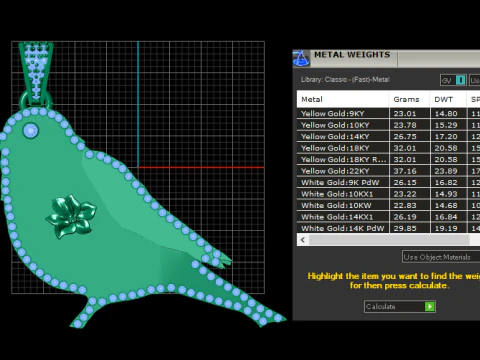Select the Yellow Gold:14KY row
This screenshot has height=360, width=480.
coord(388,136)
